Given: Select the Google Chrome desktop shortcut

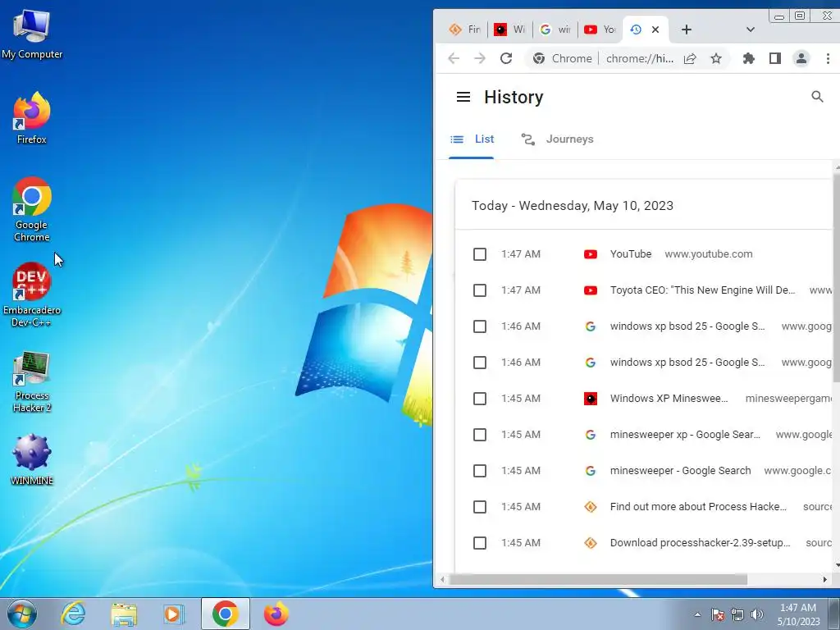Looking at the screenshot, I should click(x=32, y=209).
